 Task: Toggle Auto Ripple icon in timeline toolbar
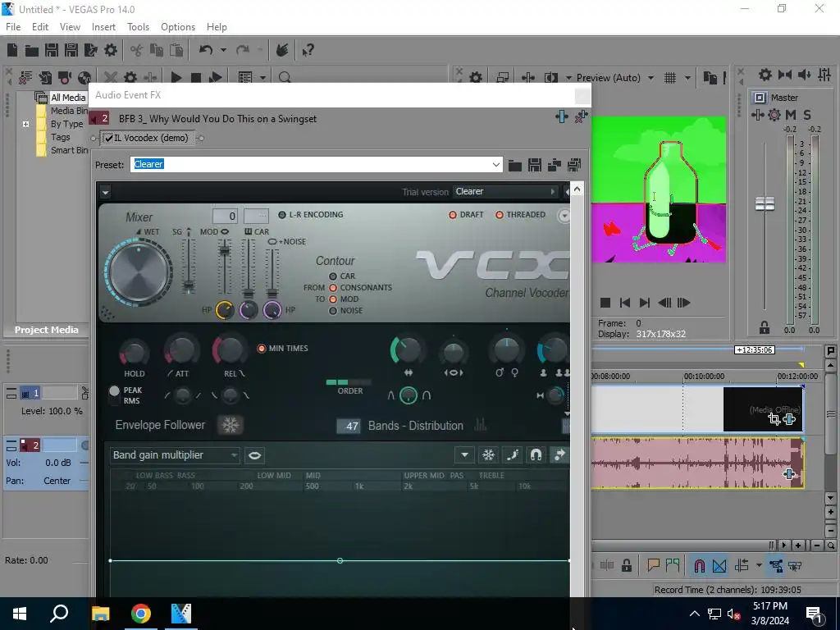point(742,566)
